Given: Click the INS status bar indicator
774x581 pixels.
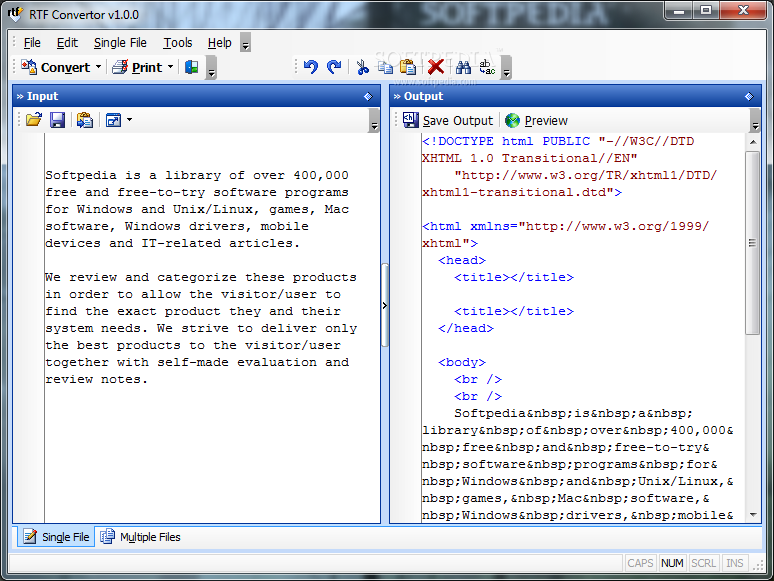Looking at the screenshot, I should click(x=735, y=563).
